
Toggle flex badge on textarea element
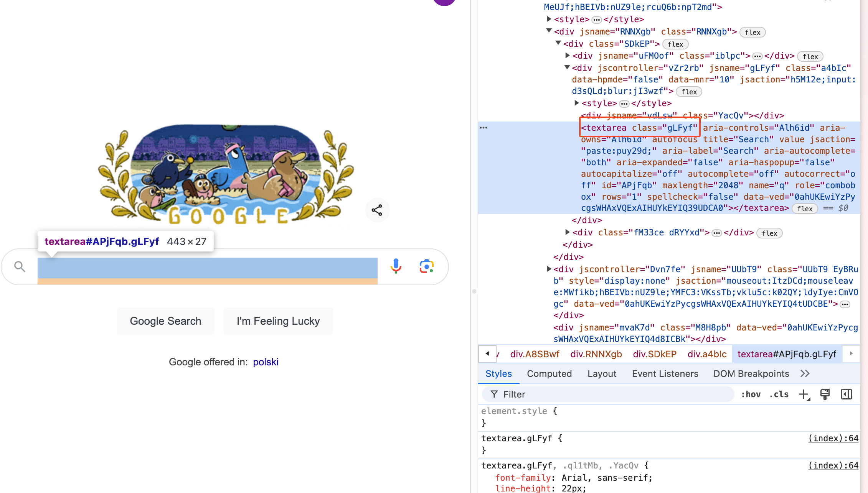click(805, 209)
